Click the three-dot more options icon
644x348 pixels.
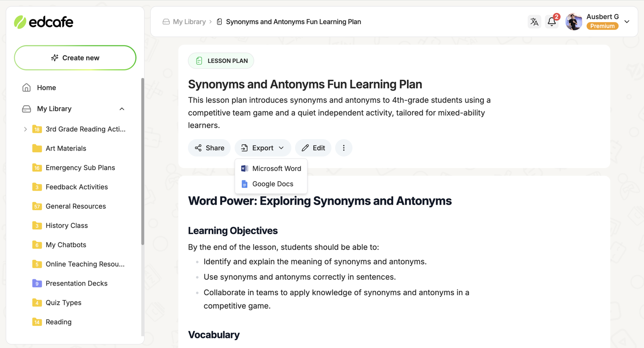point(344,148)
